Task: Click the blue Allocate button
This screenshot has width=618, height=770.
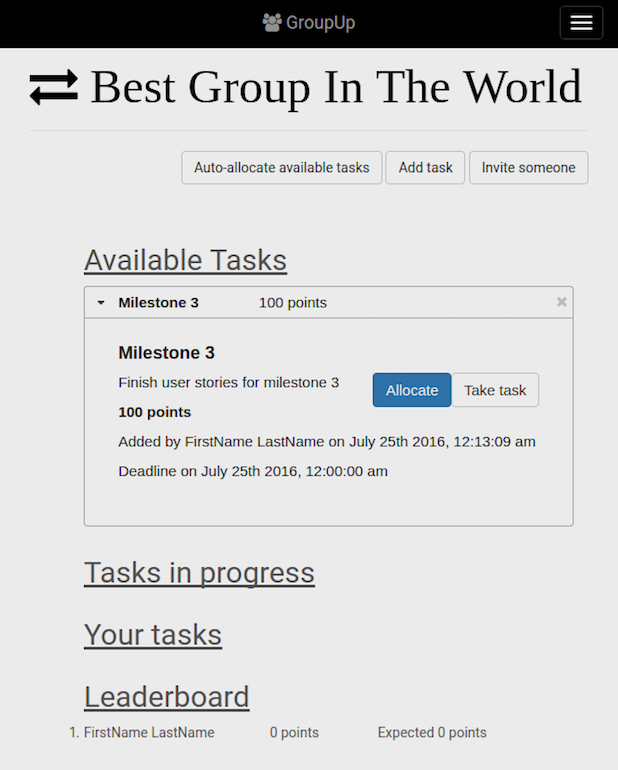Action: (412, 390)
